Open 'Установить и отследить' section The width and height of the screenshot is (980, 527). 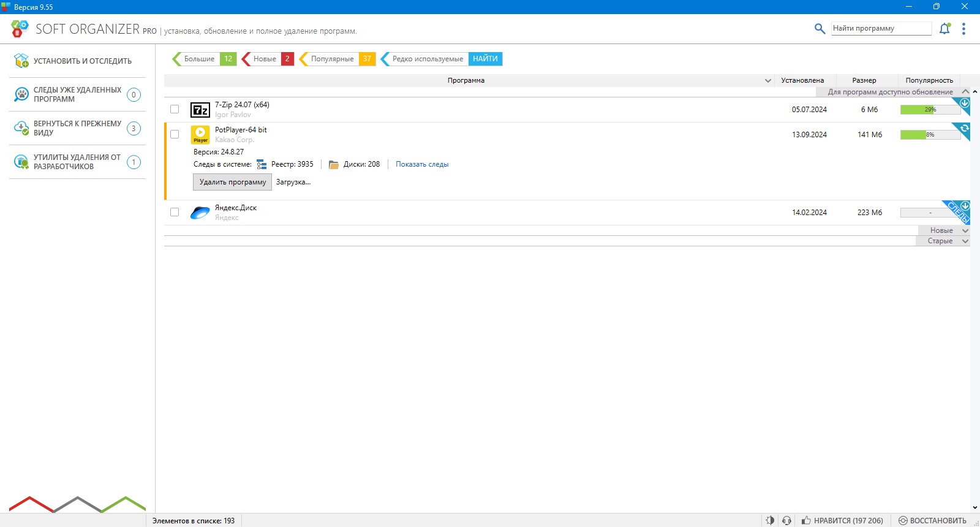tap(77, 61)
